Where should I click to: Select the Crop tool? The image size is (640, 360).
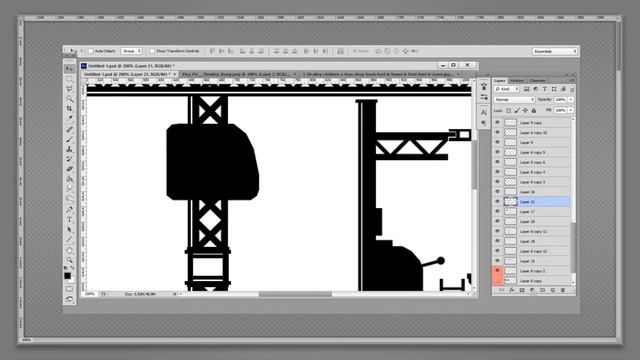coord(69,108)
